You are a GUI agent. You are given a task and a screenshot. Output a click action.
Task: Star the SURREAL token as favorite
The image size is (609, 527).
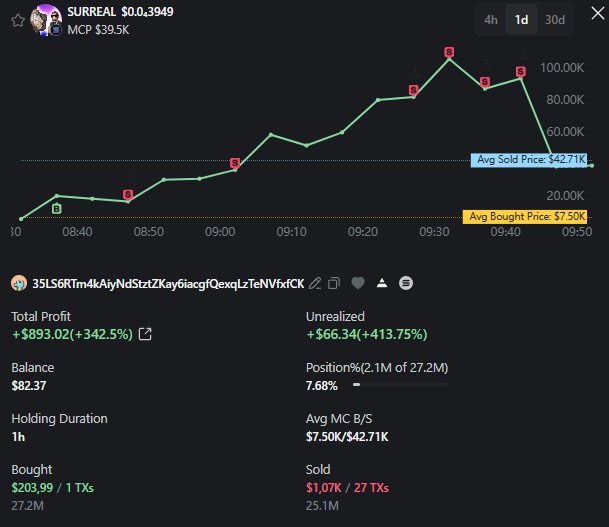[17, 20]
